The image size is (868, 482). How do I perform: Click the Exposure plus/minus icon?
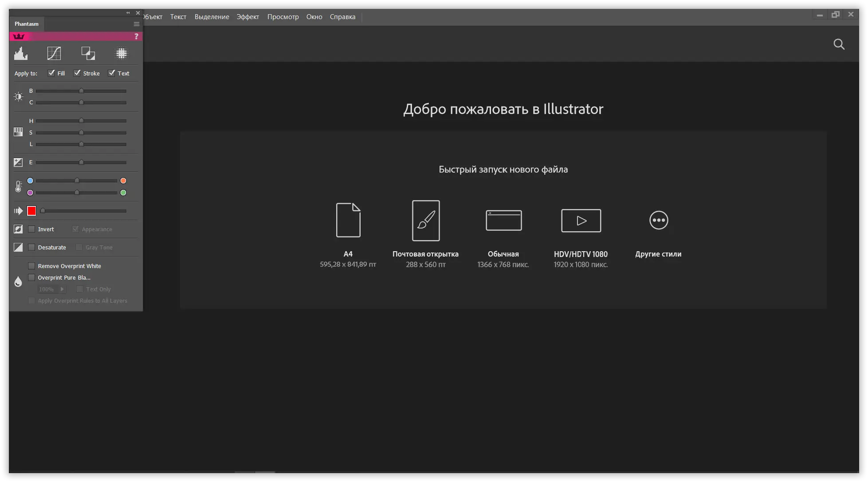coord(18,162)
